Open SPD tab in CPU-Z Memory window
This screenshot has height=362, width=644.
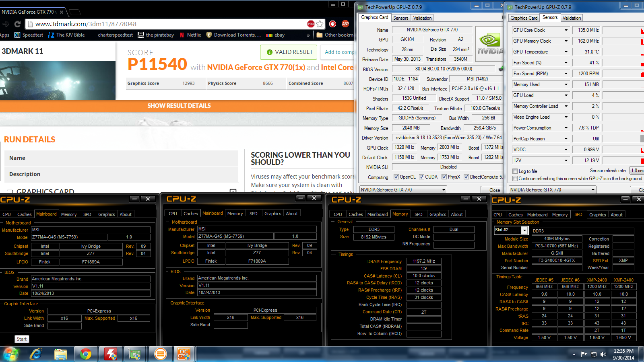click(418, 214)
